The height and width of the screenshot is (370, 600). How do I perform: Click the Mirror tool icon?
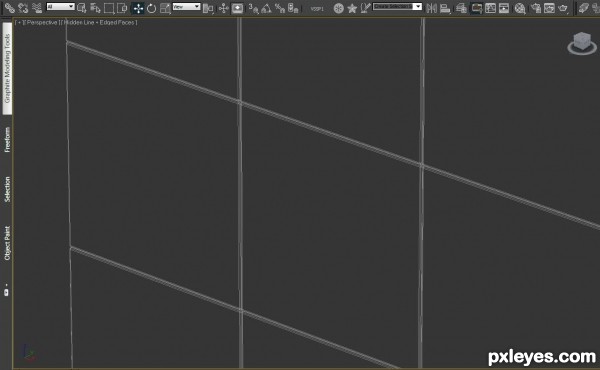point(431,8)
